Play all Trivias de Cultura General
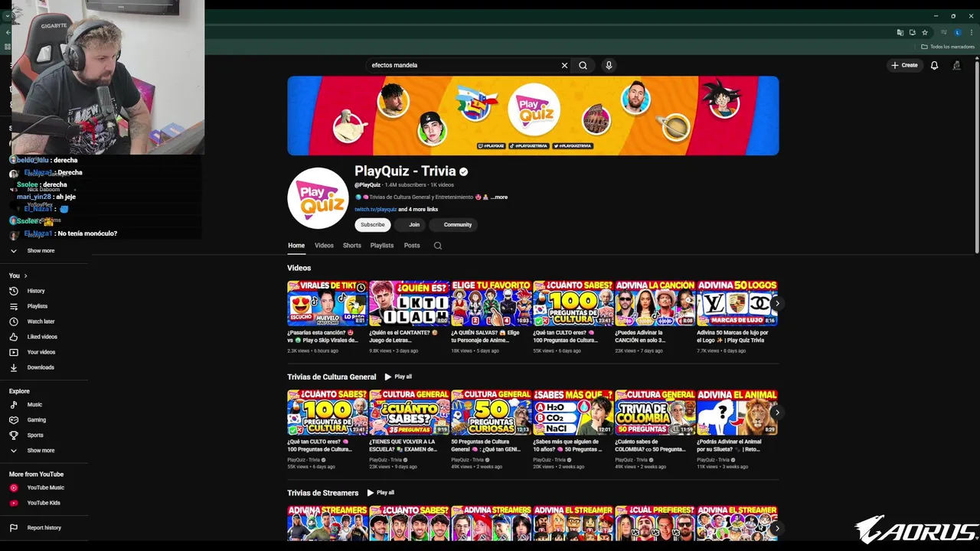 pyautogui.click(x=398, y=377)
